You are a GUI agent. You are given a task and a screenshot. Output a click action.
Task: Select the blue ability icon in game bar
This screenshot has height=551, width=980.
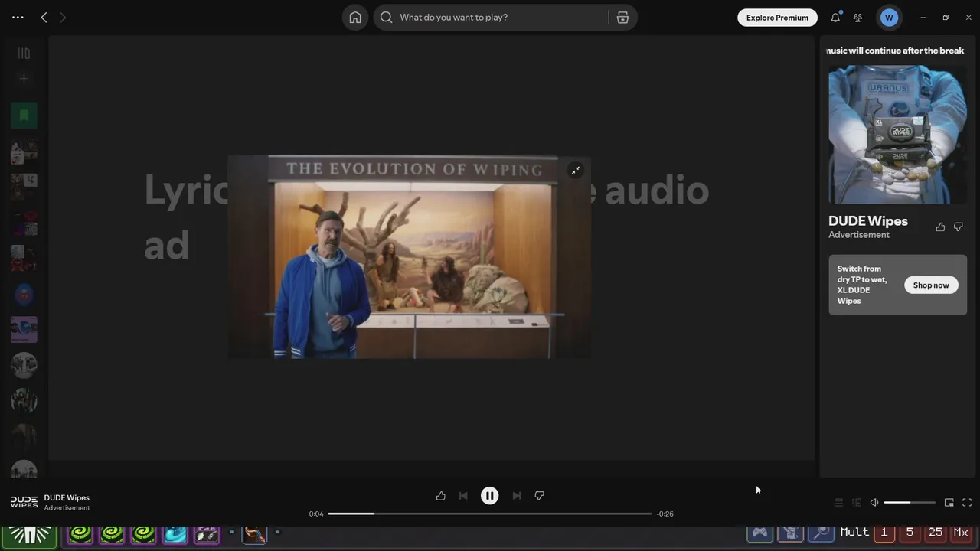pyautogui.click(x=175, y=533)
